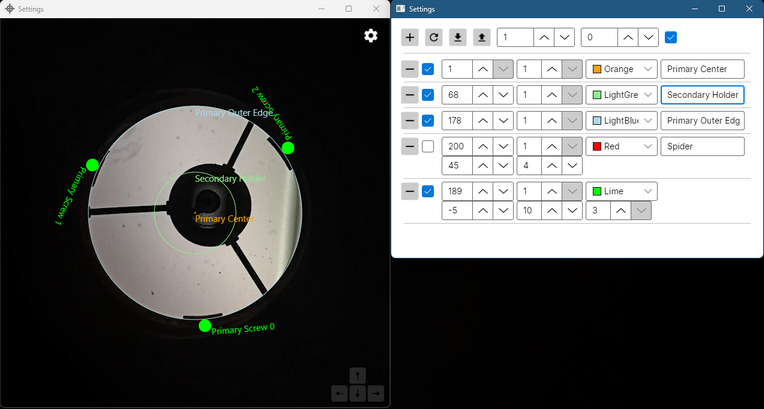Click the Primary Screw 0 green marker

click(x=205, y=325)
